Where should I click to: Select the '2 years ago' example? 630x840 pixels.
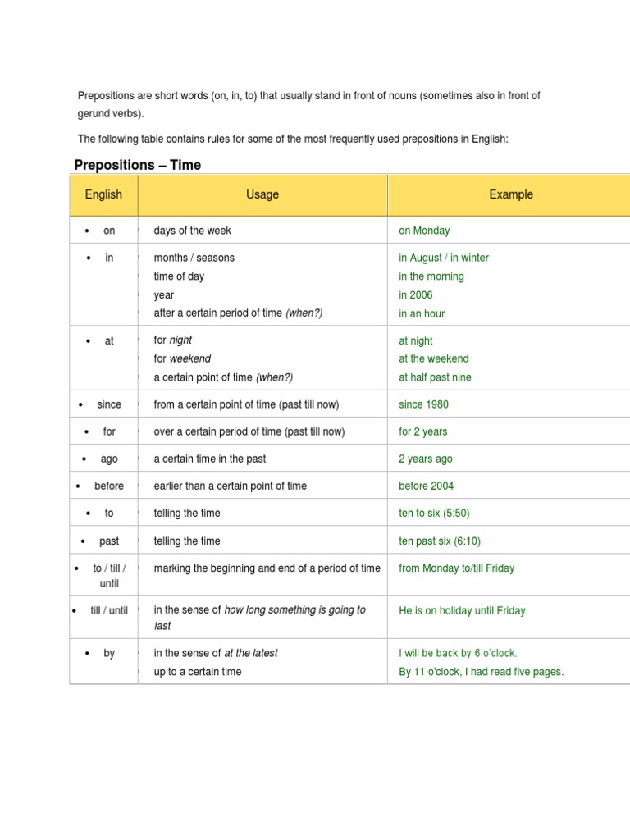[426, 459]
